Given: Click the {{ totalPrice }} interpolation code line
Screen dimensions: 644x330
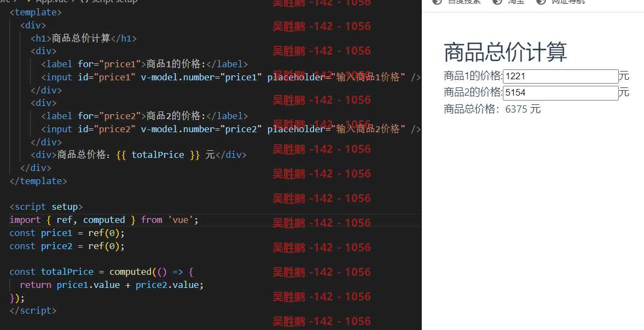Looking at the screenshot, I should [138, 155].
